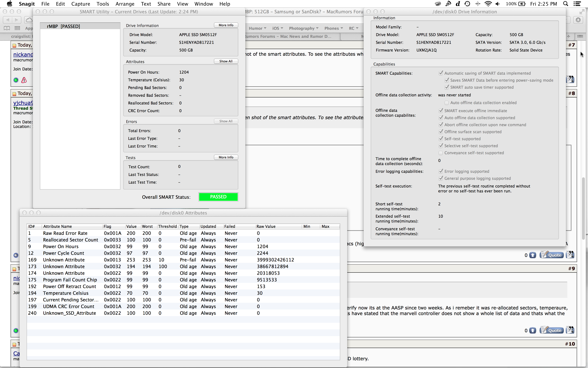Open Wi-Fi status menu
The height and width of the screenshot is (368, 588).
point(488,4)
